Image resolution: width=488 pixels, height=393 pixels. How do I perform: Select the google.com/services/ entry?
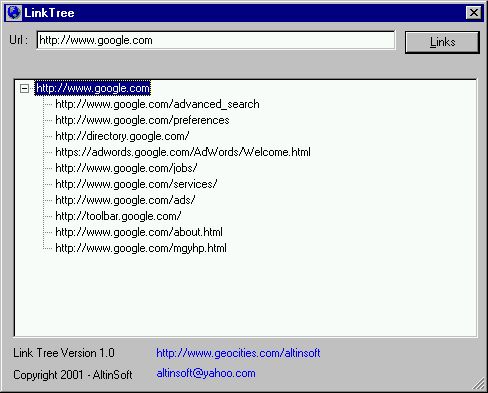[x=136, y=184]
